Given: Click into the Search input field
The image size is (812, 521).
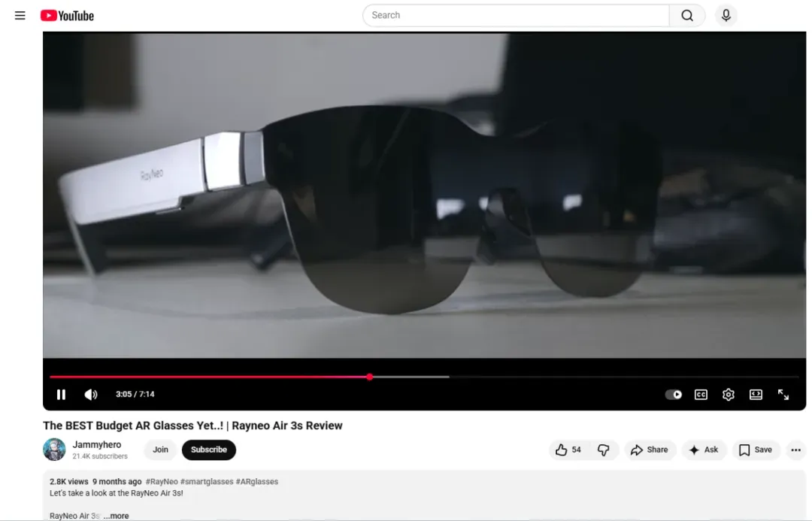Looking at the screenshot, I should tap(516, 16).
